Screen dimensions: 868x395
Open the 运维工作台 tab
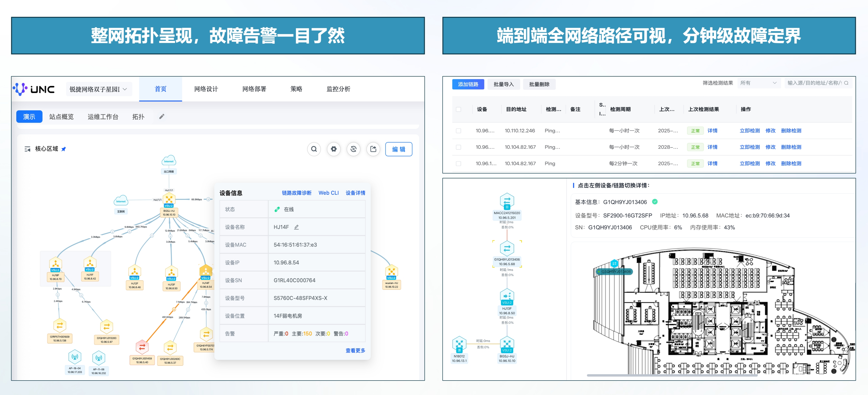103,117
